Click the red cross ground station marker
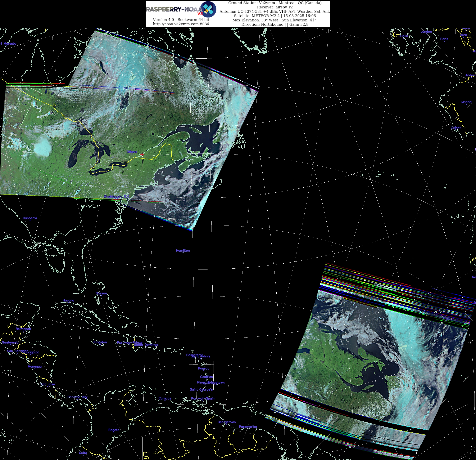 pyautogui.click(x=142, y=154)
